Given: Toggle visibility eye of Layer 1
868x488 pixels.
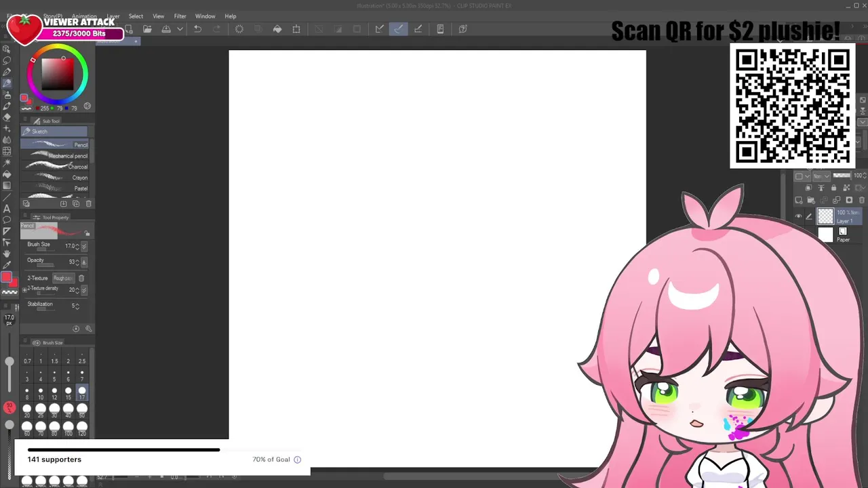Looking at the screenshot, I should point(798,216).
